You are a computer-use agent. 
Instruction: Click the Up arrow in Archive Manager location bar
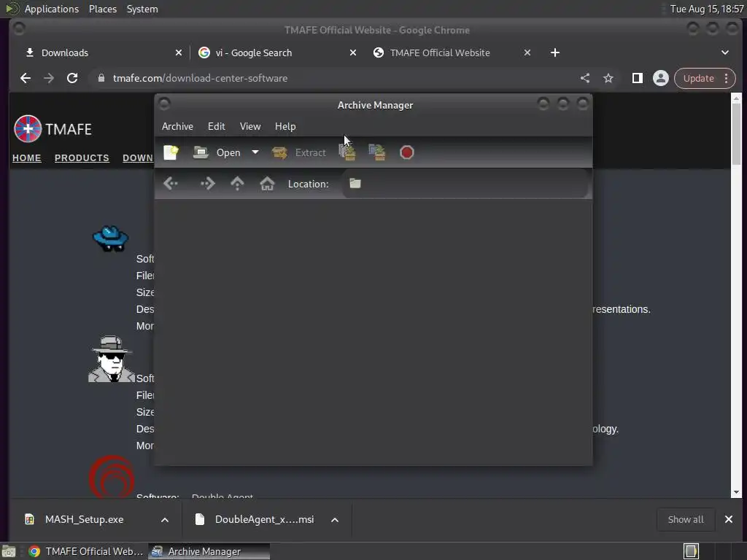coord(237,183)
